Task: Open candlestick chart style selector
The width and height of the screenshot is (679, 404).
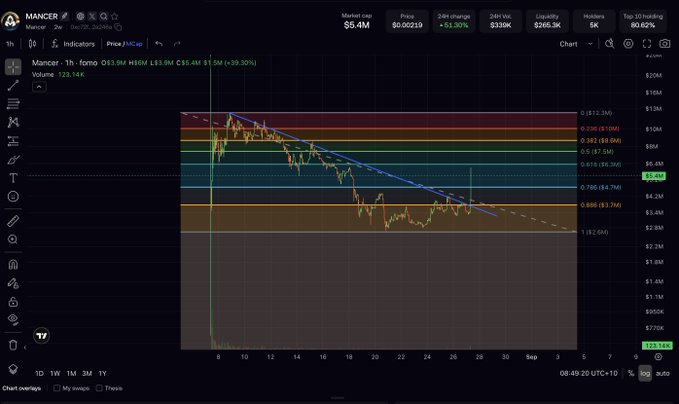Action: pyautogui.click(x=32, y=44)
